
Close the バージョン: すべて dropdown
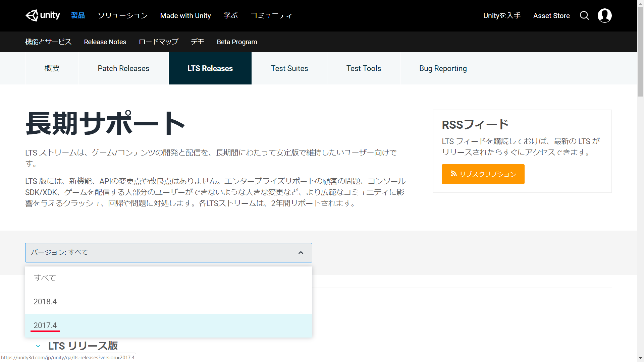(x=169, y=253)
